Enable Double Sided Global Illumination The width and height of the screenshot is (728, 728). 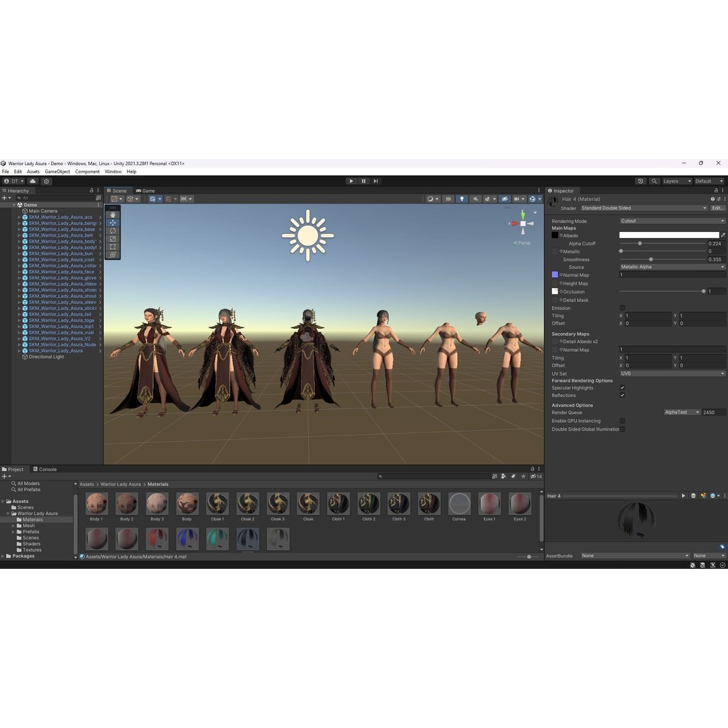coord(622,429)
